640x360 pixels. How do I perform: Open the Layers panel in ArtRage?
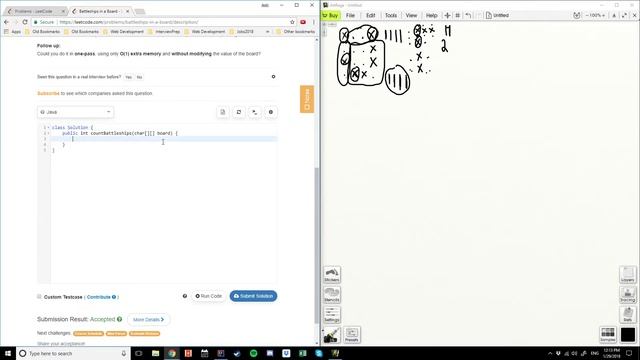click(x=627, y=274)
